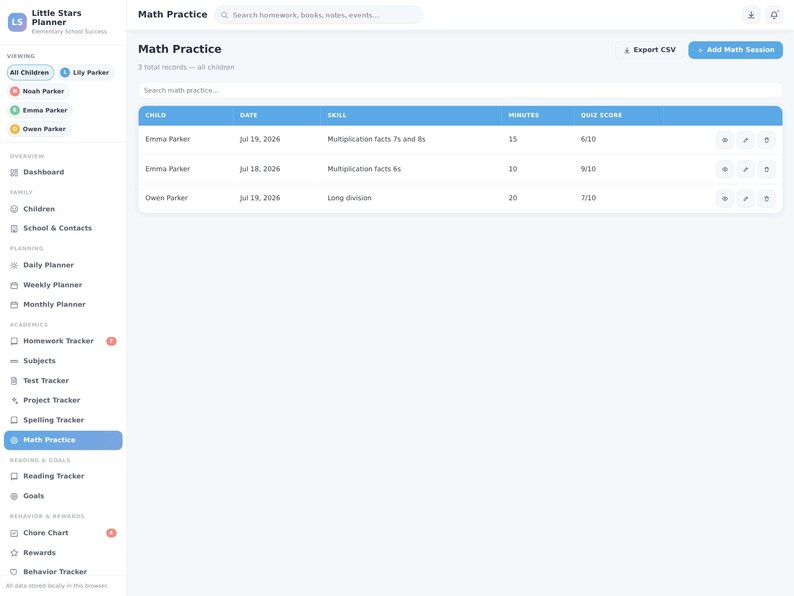Edit the Multiplication facts 6s session
The height and width of the screenshot is (596, 794).
[745, 170]
